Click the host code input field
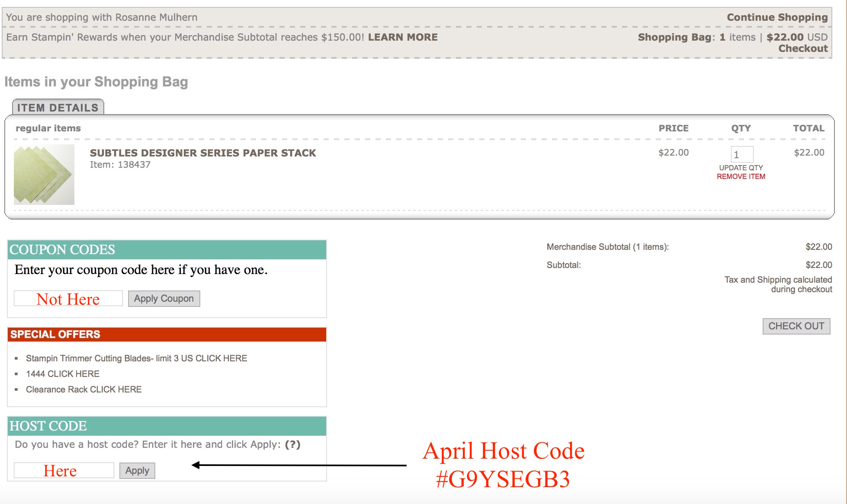The image size is (847, 504). click(64, 470)
